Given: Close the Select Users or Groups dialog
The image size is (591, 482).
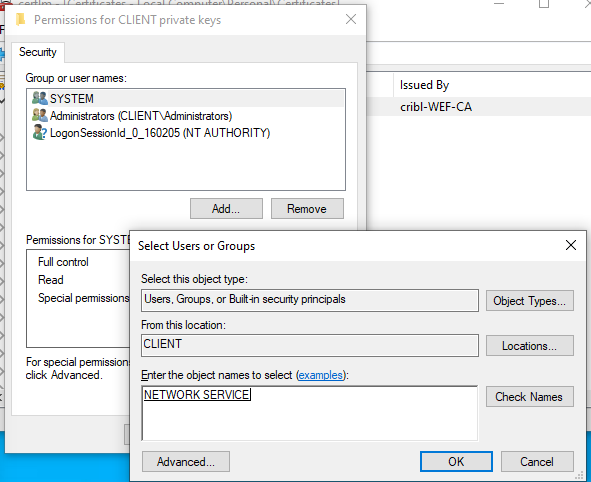Looking at the screenshot, I should (571, 245).
